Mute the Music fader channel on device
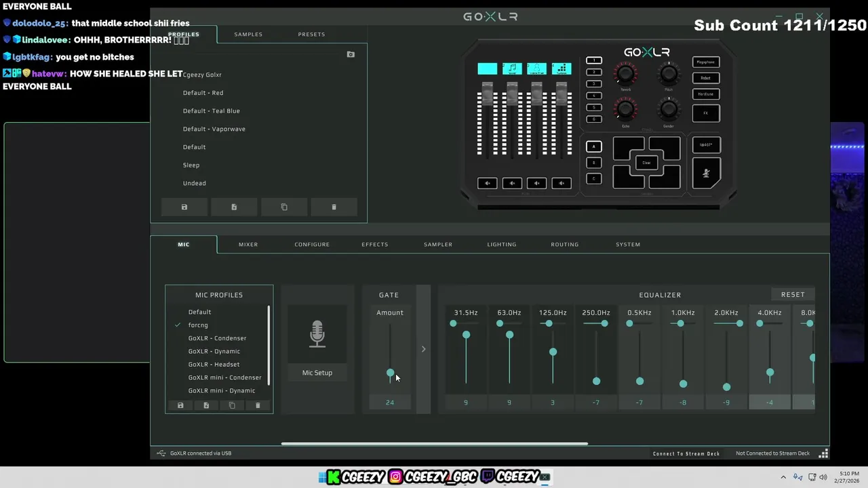 pos(512,183)
